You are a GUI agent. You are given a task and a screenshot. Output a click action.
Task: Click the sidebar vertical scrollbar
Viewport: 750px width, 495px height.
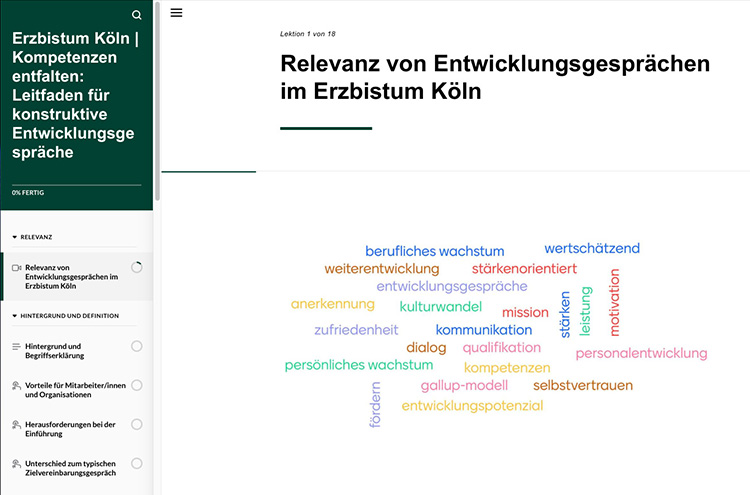click(157, 101)
